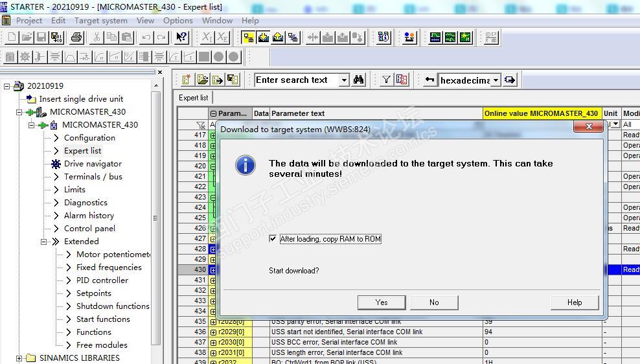Click the arrow icon right of hexadecimal box
Image resolution: width=640 pixels, height=364 pixels.
pyautogui.click(x=509, y=80)
